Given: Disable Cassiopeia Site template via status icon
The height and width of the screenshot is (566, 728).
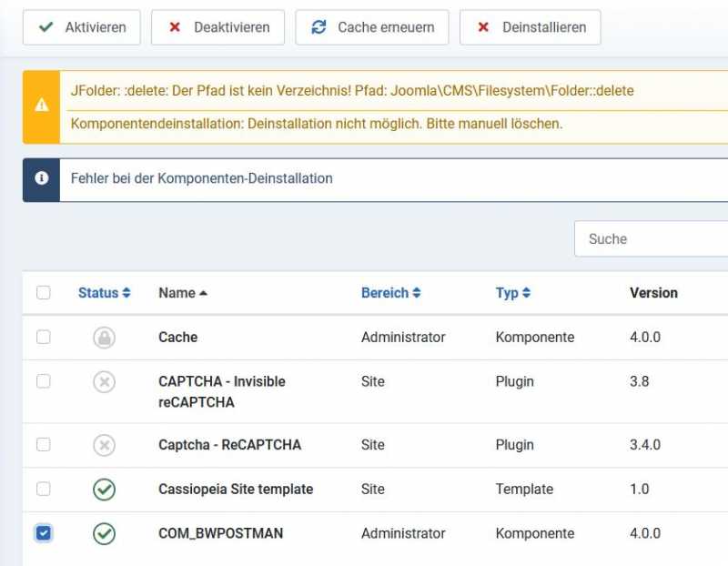Looking at the screenshot, I should point(104,490).
